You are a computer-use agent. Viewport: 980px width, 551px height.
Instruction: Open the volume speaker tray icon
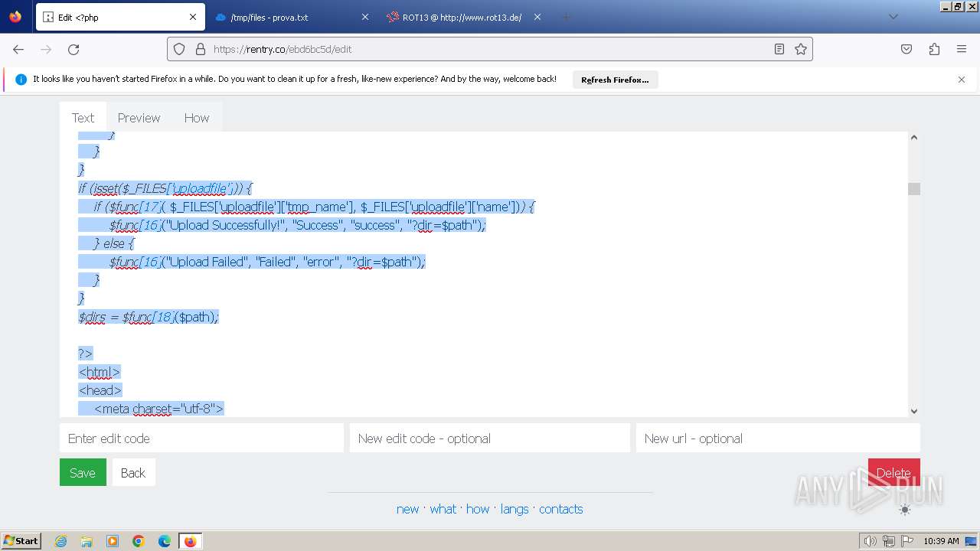click(x=870, y=541)
